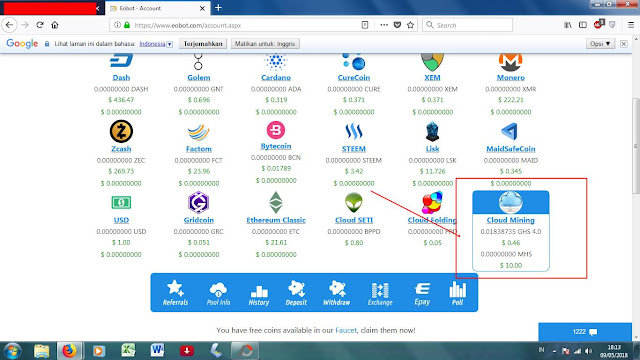
Task: Open the CureCoin link
Action: point(353,78)
